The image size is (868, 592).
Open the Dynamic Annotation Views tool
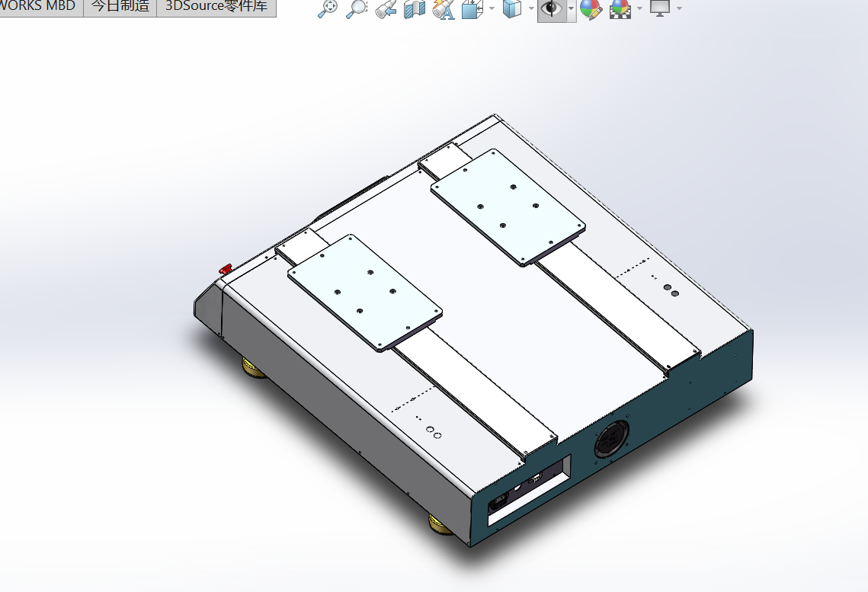444,9
